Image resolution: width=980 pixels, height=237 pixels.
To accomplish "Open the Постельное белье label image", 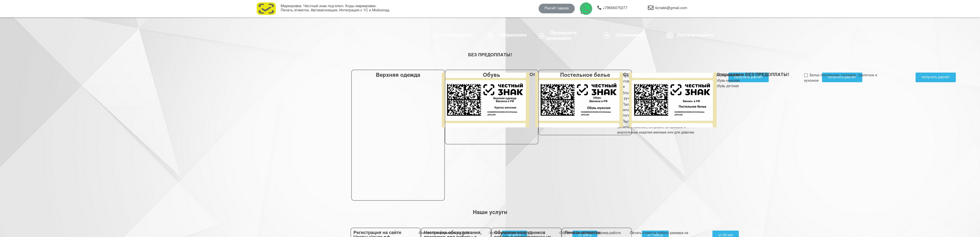I will [x=673, y=100].
